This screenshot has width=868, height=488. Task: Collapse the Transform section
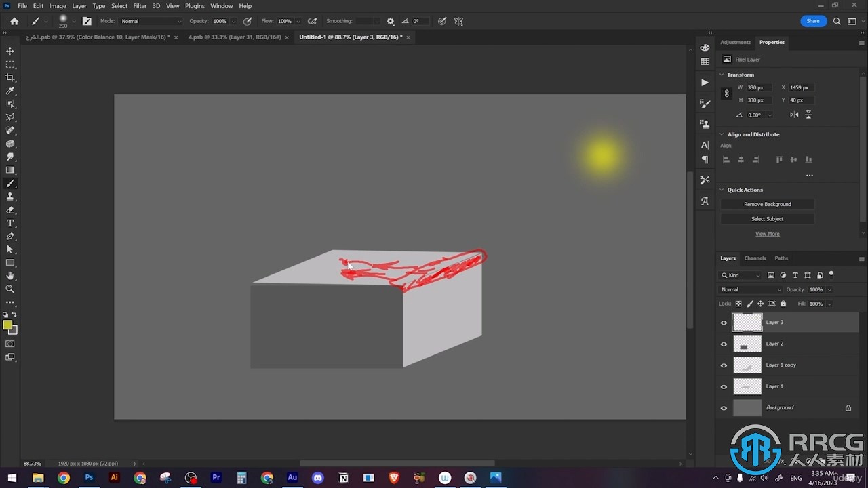[x=722, y=75]
